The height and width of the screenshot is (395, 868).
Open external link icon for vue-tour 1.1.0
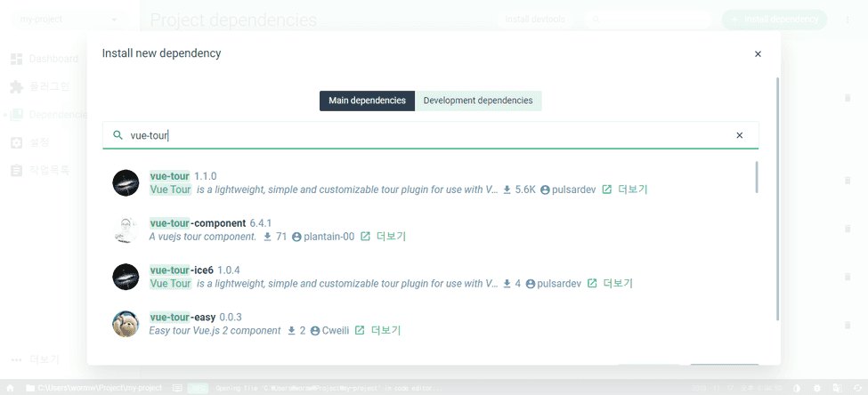pyautogui.click(x=607, y=189)
